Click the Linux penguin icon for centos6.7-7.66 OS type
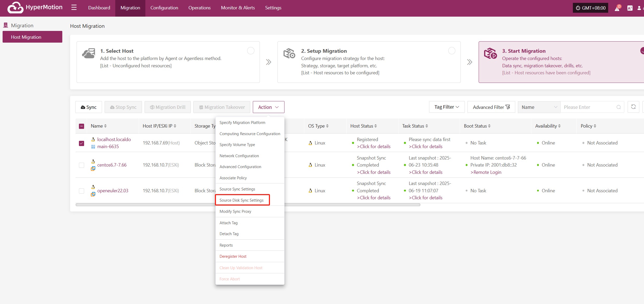The height and width of the screenshot is (304, 644). tap(310, 165)
